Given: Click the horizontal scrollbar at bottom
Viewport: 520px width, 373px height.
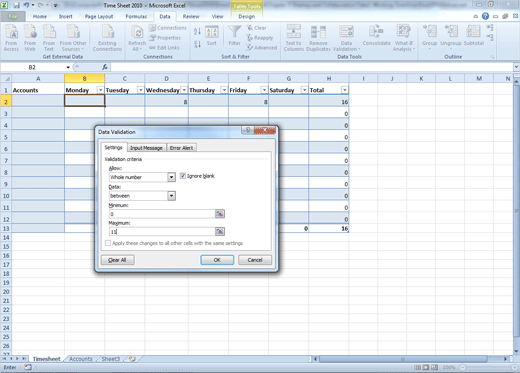Looking at the screenshot, I should 403,359.
